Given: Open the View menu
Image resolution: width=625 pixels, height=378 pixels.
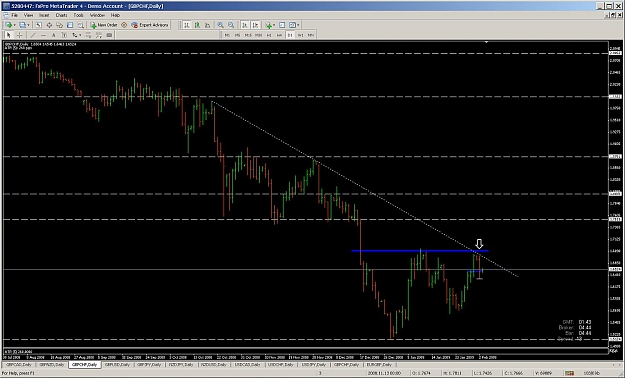Looking at the screenshot, I should click(28, 15).
